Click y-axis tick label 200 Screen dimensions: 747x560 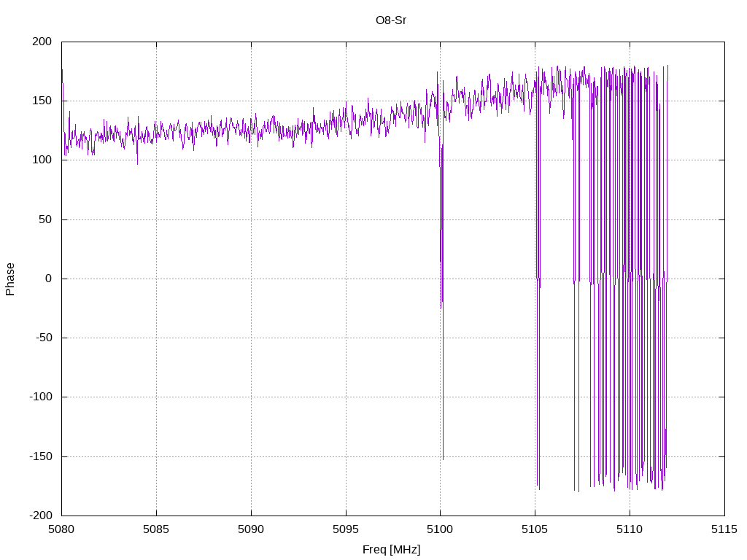coord(42,42)
